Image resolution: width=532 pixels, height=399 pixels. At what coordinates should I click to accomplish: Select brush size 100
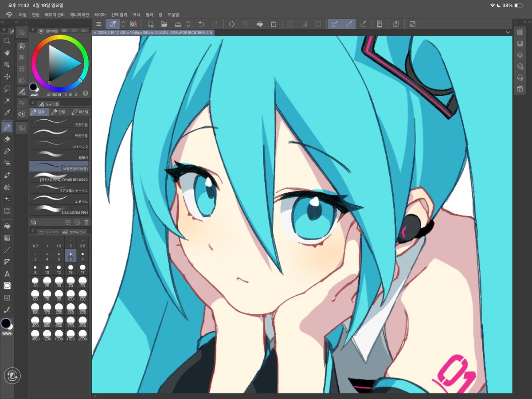point(70,296)
